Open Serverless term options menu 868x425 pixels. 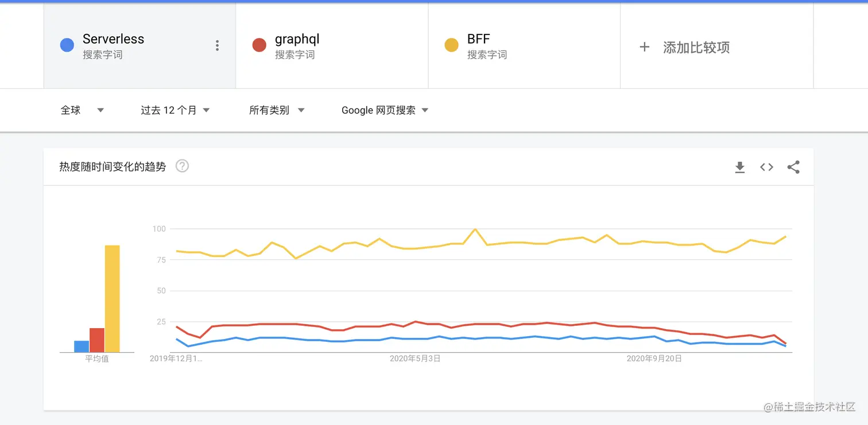click(217, 46)
